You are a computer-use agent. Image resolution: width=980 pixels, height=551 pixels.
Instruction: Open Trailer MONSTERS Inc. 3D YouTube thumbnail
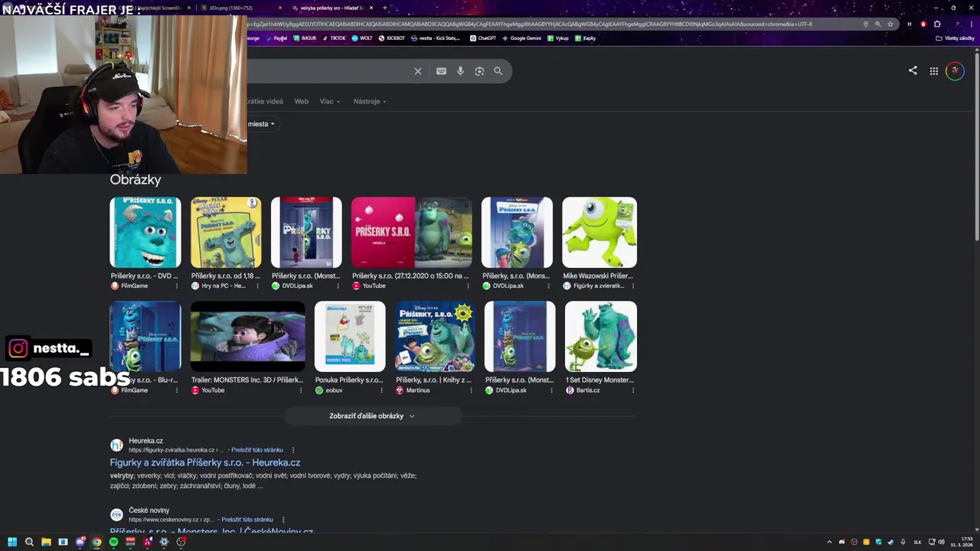247,337
